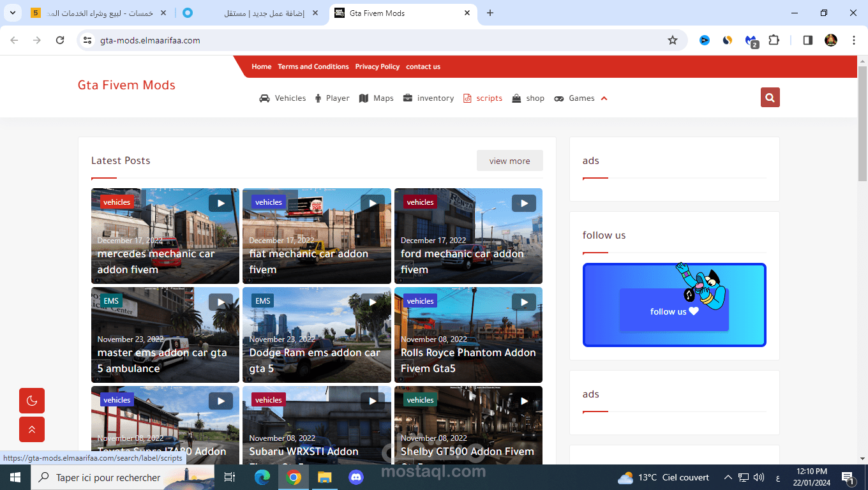Open Discord from the taskbar
The height and width of the screenshot is (490, 868).
tap(355, 477)
